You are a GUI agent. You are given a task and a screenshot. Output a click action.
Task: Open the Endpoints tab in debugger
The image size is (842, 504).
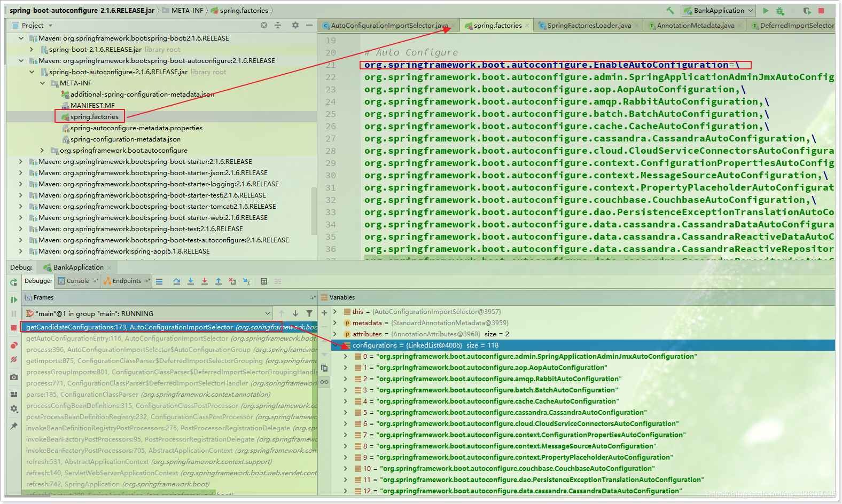(127, 281)
